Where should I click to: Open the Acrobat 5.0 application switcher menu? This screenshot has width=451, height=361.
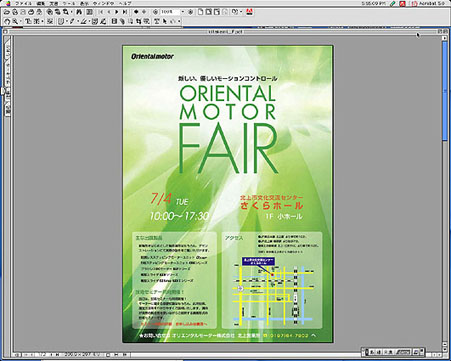coord(429,3)
